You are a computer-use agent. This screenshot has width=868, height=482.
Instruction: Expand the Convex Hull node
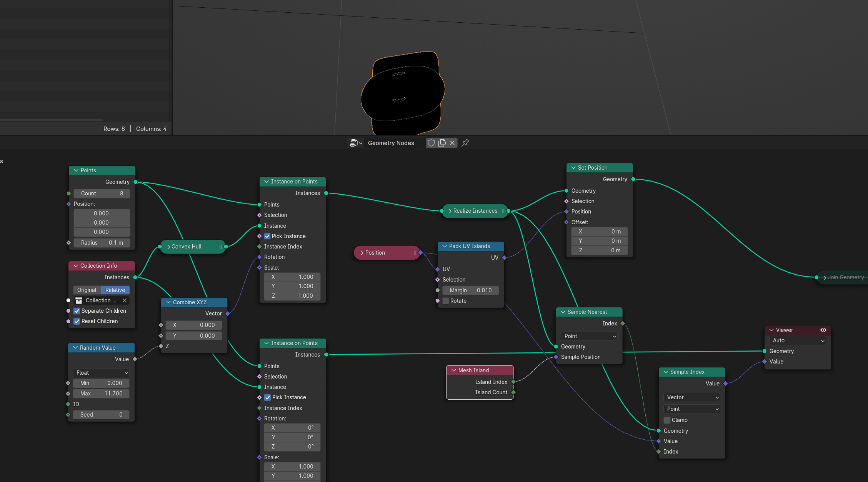168,247
